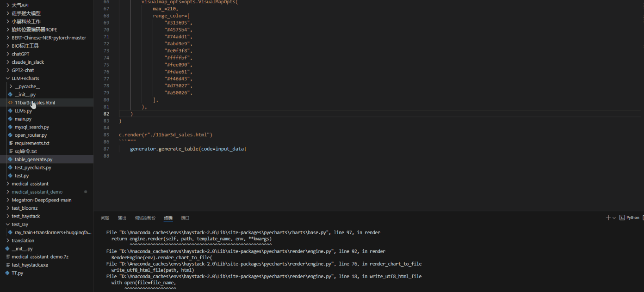This screenshot has width=644, height=292.
Task: Expand the __pycache__ folder
Action: pyautogui.click(x=11, y=86)
